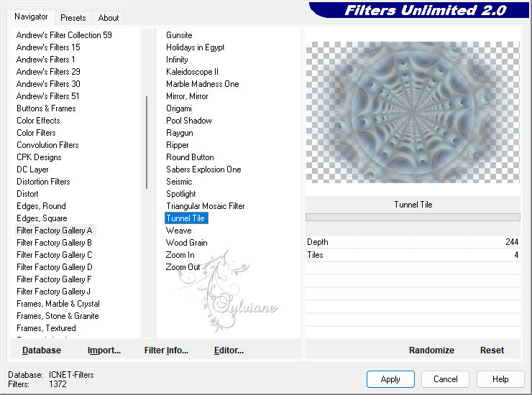Select Frames, Stone & Granite
532x395 pixels.
click(58, 316)
